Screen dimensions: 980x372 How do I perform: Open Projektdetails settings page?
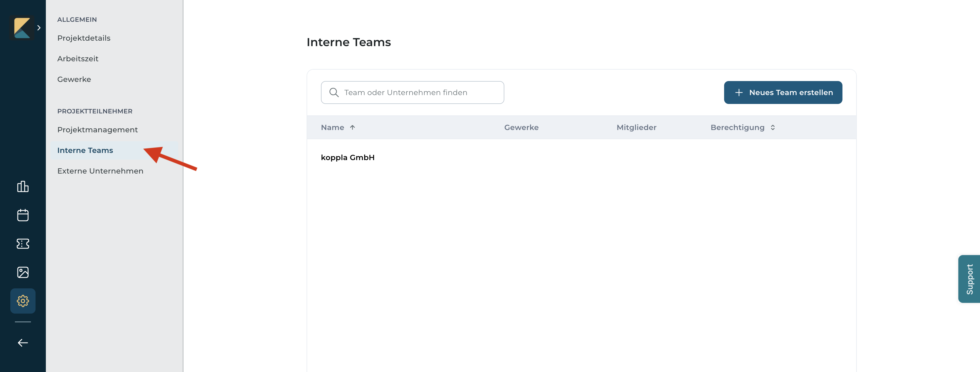pos(84,38)
